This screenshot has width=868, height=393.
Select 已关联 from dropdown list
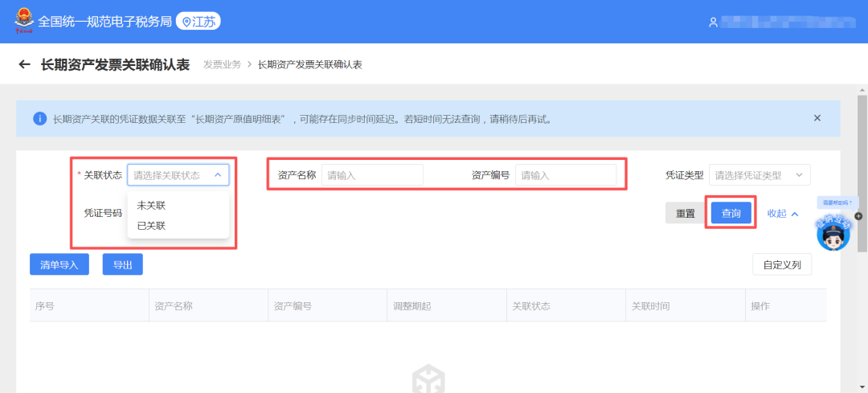tap(151, 226)
